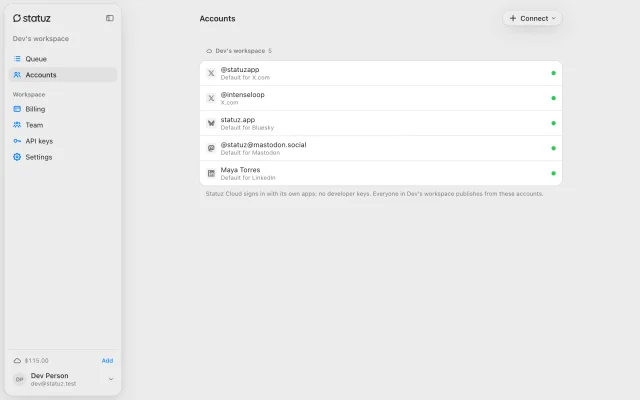The image size is (640, 400).
Task: Expand the Dev Person user menu chevron
Action: click(111, 379)
